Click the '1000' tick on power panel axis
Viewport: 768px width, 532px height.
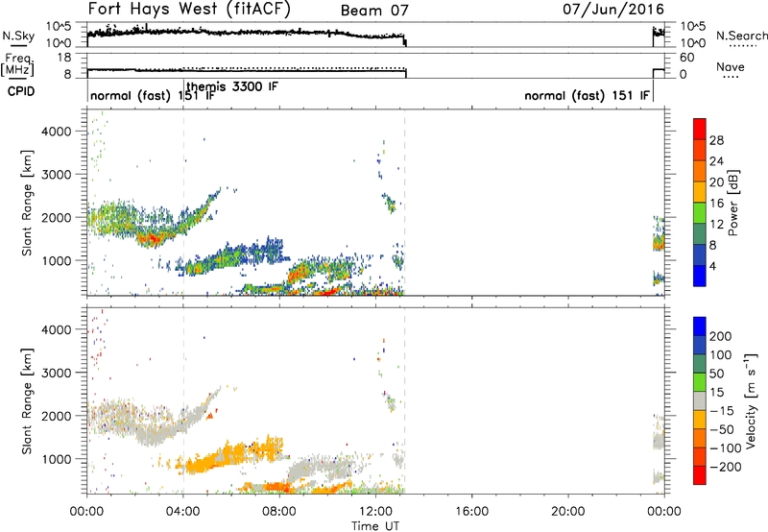pyautogui.click(x=57, y=260)
